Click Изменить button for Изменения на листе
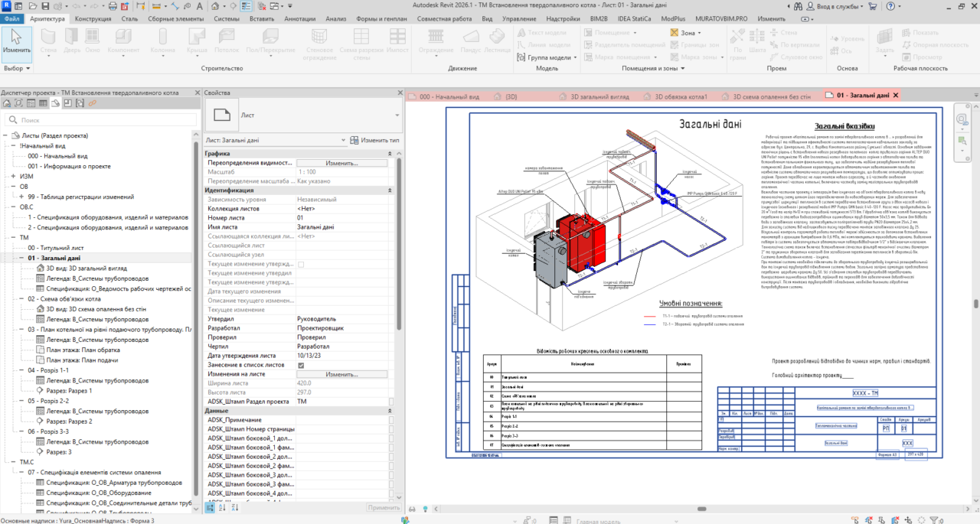Image resolution: width=980 pixels, height=524 pixels. (341, 374)
